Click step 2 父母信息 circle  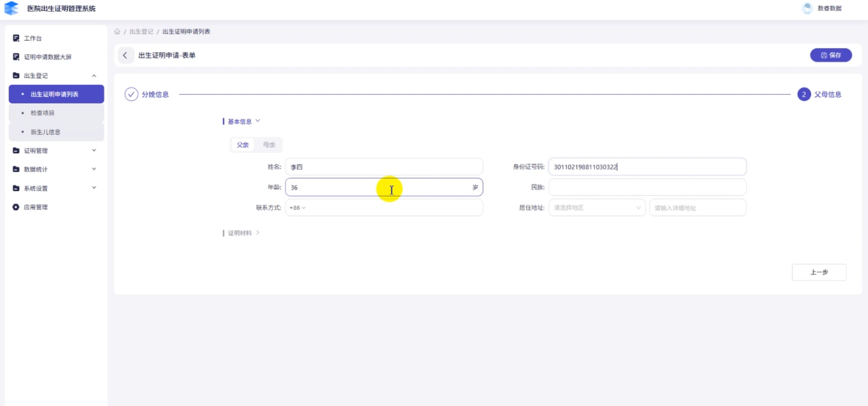click(x=803, y=94)
